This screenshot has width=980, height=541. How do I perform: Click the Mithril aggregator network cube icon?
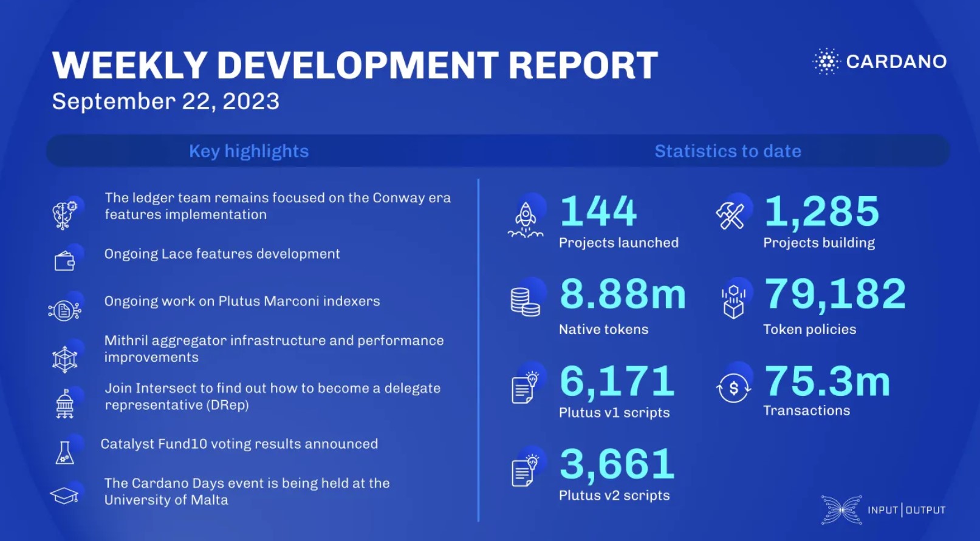click(64, 359)
